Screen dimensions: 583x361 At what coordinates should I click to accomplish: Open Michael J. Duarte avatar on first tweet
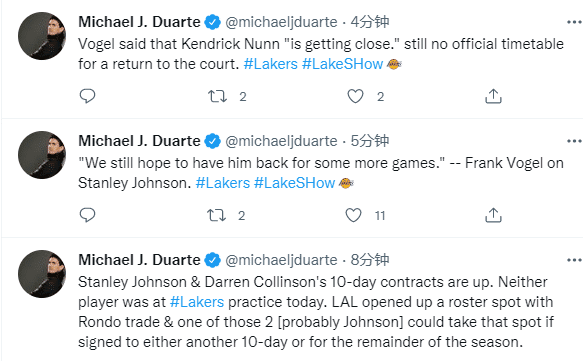(x=42, y=36)
